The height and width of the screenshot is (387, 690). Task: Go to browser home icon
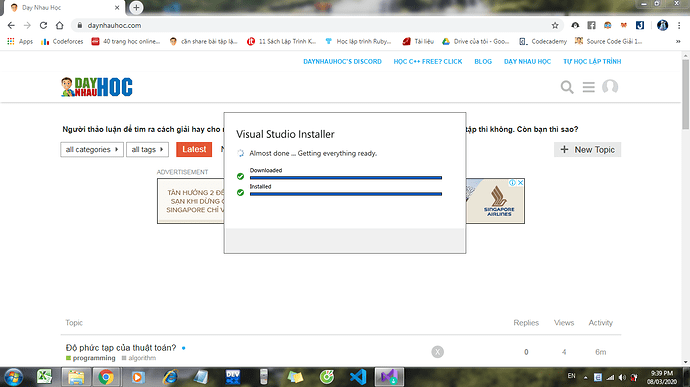(59, 26)
